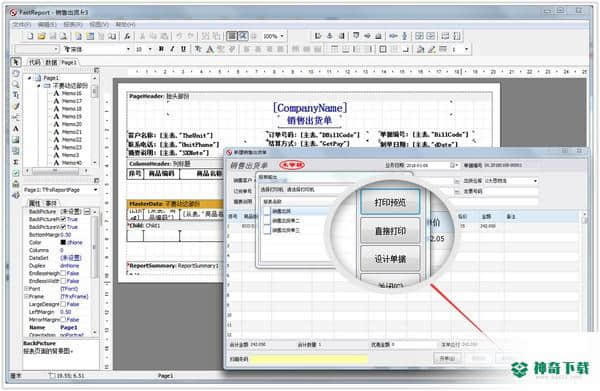Click the Open file folder icon
This screenshot has width=600, height=391.
pos(41,36)
